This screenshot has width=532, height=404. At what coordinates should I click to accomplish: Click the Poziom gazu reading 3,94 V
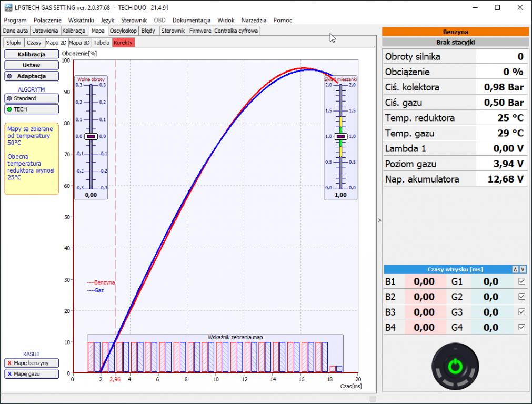click(x=501, y=164)
